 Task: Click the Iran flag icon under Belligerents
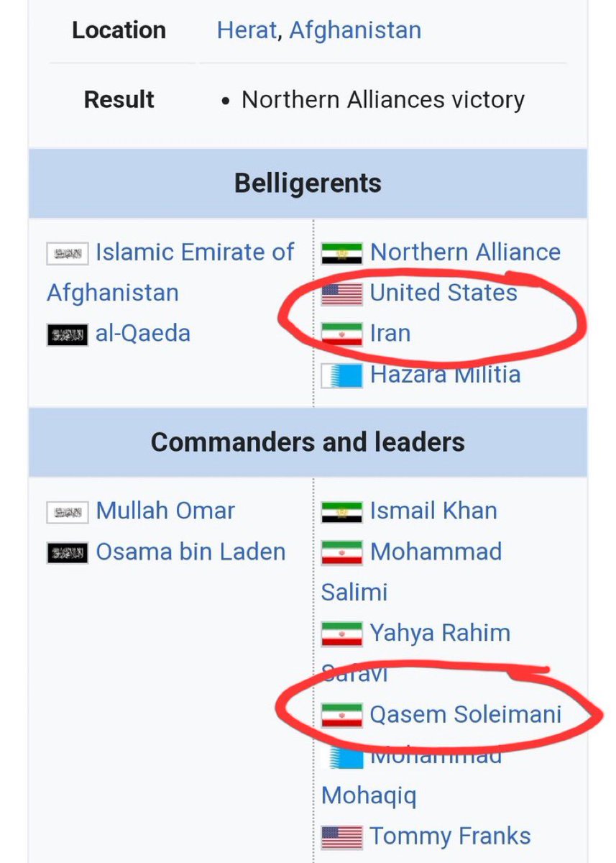341,334
